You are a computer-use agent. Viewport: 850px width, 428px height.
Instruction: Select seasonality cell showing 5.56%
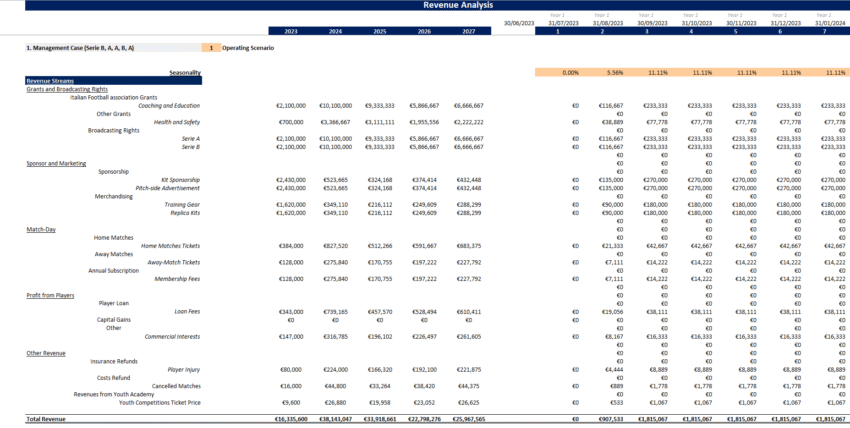(602, 73)
